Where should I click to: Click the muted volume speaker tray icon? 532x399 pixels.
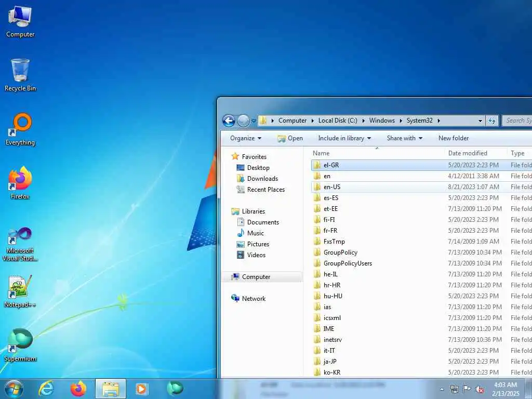coord(480,390)
